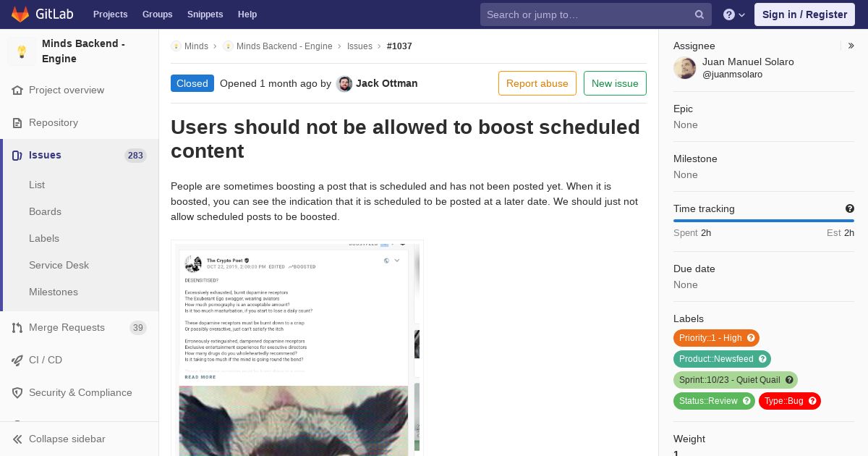Open Minds group breadcrumb
The width and height of the screenshot is (868, 456).
196,46
